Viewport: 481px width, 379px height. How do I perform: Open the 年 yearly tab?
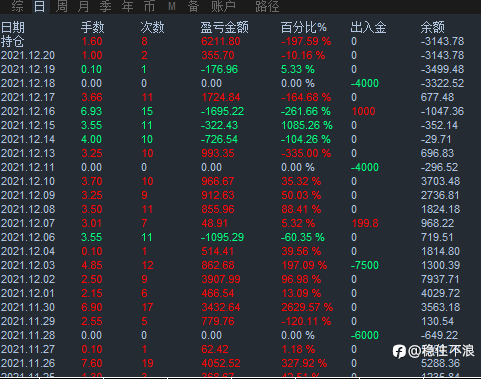(127, 6)
